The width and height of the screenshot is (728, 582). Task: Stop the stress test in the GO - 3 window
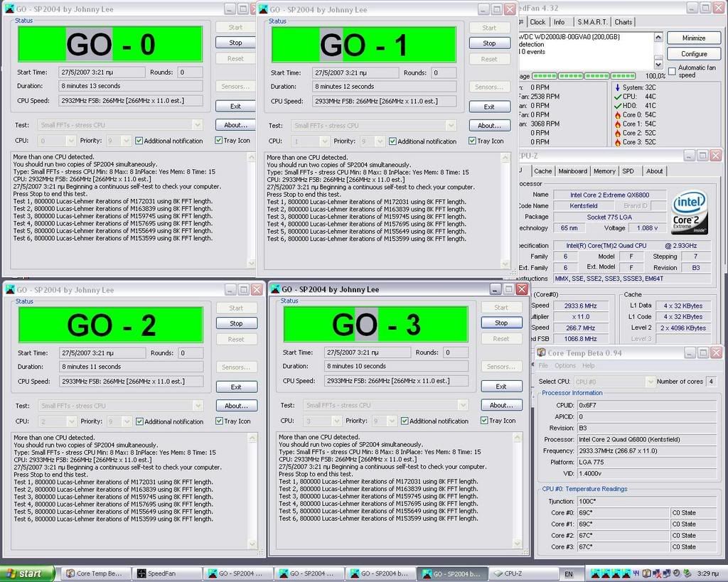[x=501, y=323]
